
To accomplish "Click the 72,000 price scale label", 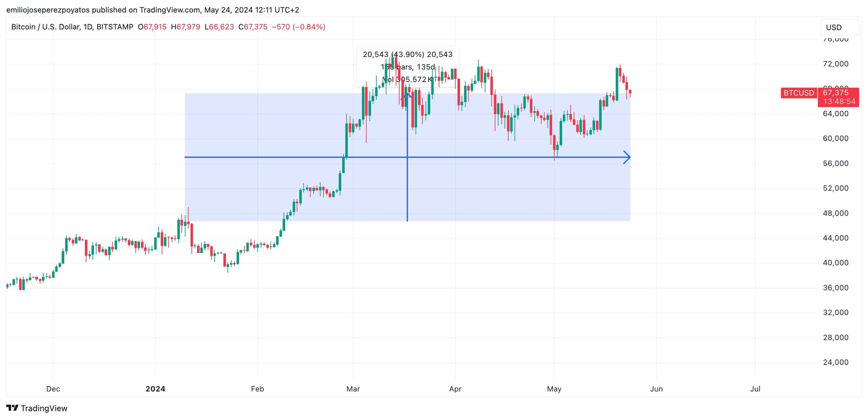I will [x=835, y=64].
